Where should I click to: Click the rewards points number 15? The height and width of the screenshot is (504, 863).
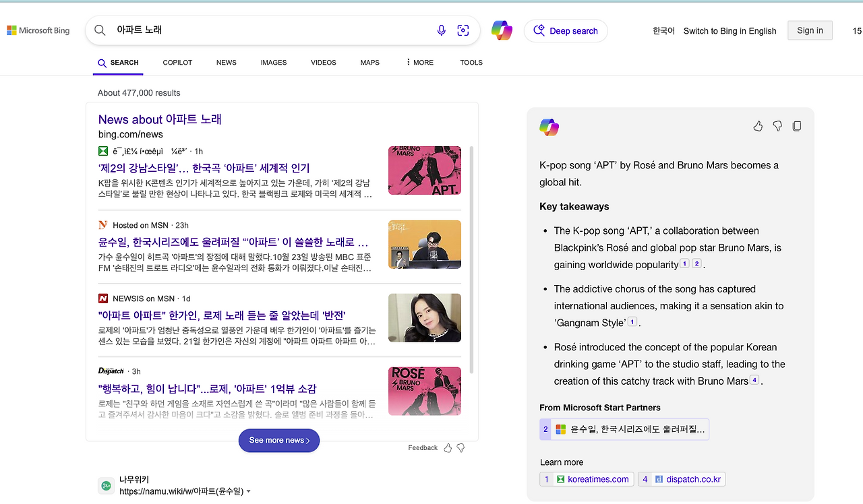[x=857, y=31]
